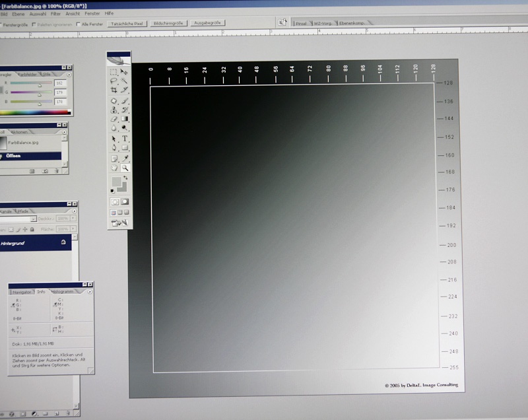The height and width of the screenshot is (420, 528).
Task: Pick the Lasso tool
Action: pyautogui.click(x=114, y=81)
